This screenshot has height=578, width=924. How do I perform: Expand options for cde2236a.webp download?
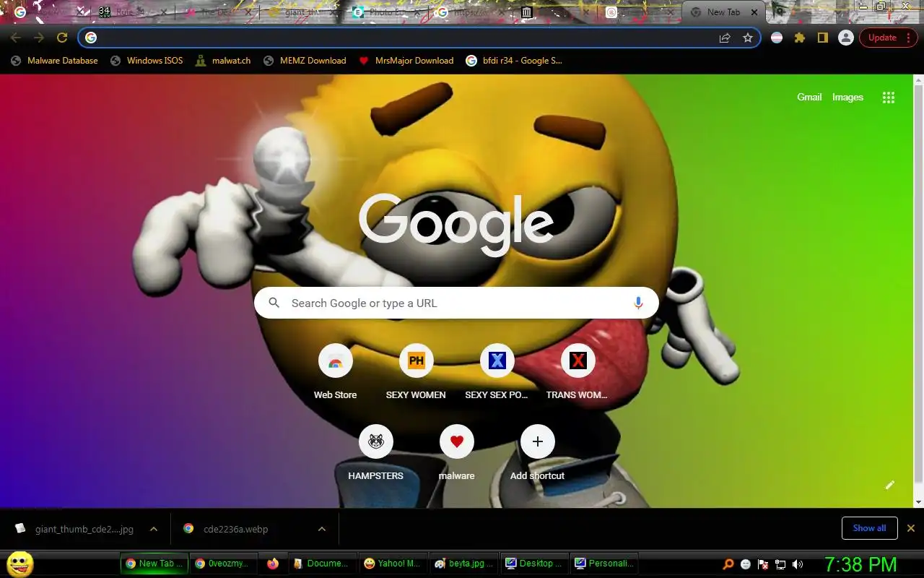tap(322, 529)
